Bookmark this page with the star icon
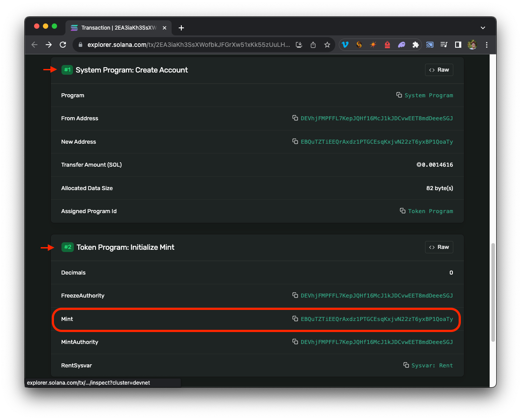Image resolution: width=521 pixels, height=420 pixels. click(x=327, y=45)
